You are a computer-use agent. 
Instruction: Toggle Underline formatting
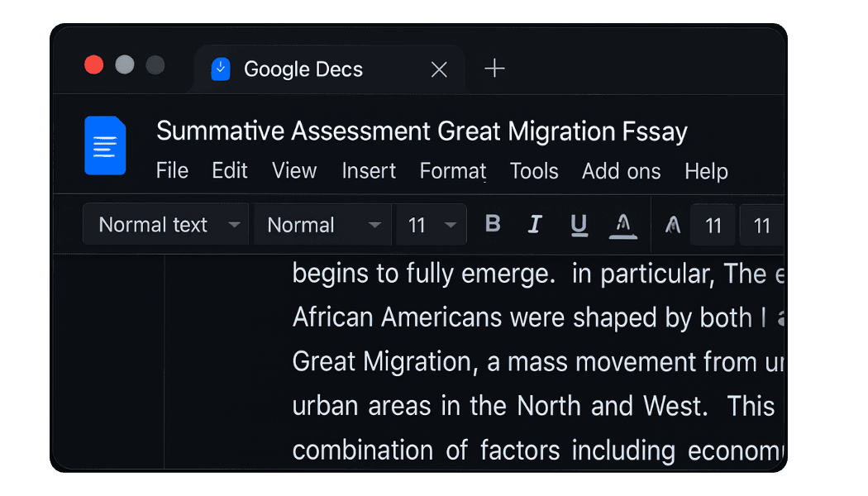tap(579, 225)
